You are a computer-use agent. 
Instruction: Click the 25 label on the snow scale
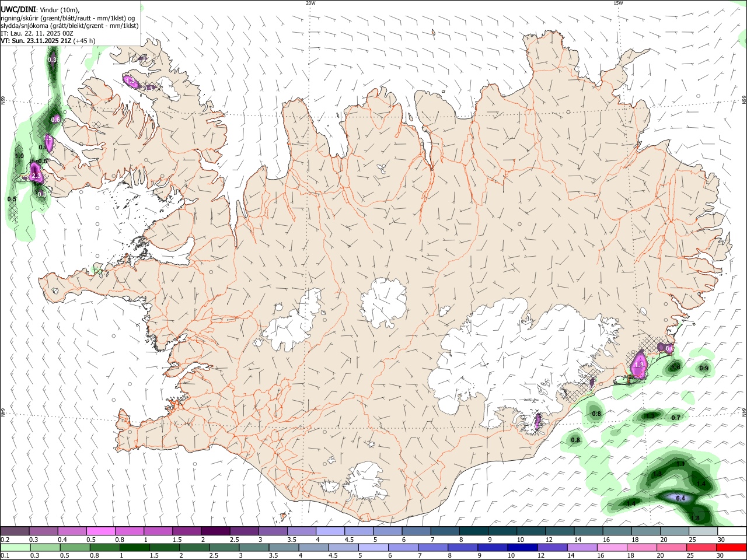(692, 540)
